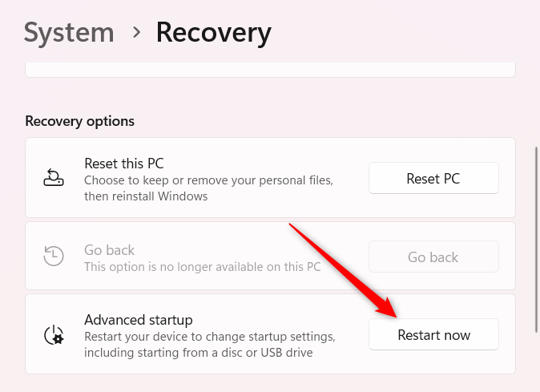Click the Advanced startup power gear icon
Screen dimensions: 540x392
coord(54,334)
